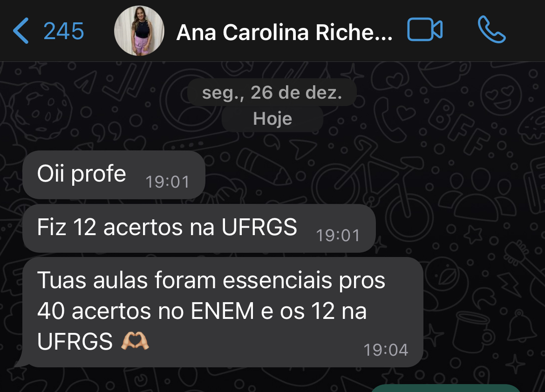Tap the 245 unread chats counter
Image resolution: width=545 pixels, height=392 pixels.
[x=64, y=31]
